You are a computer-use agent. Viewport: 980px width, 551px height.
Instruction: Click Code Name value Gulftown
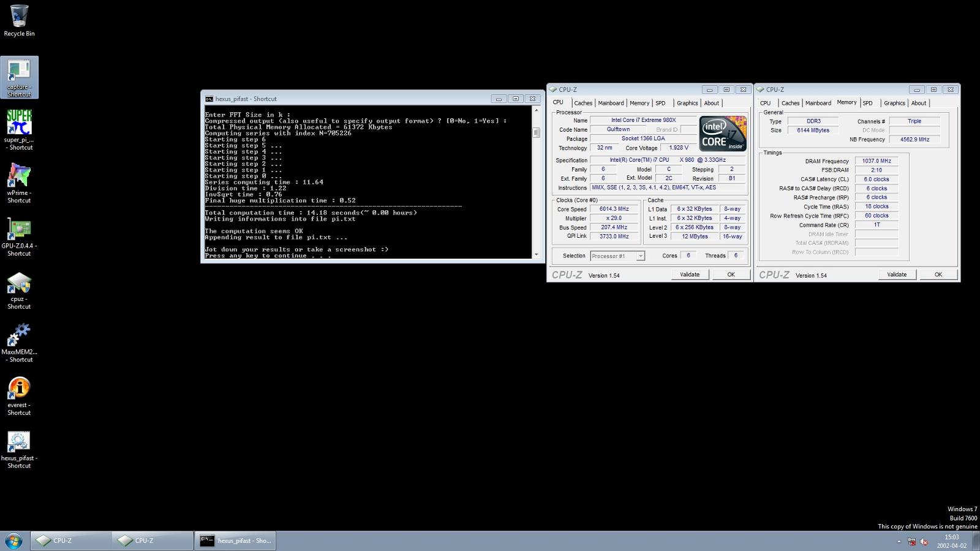(x=618, y=129)
